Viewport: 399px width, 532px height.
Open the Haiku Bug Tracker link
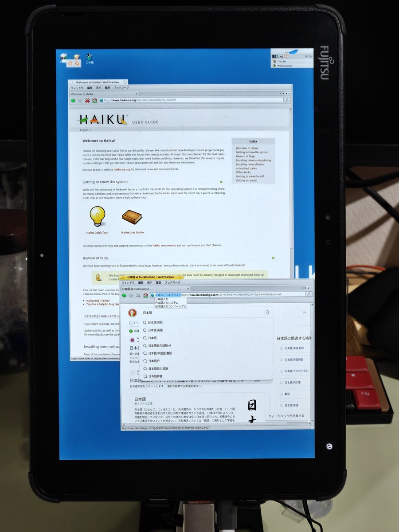pyautogui.click(x=98, y=301)
